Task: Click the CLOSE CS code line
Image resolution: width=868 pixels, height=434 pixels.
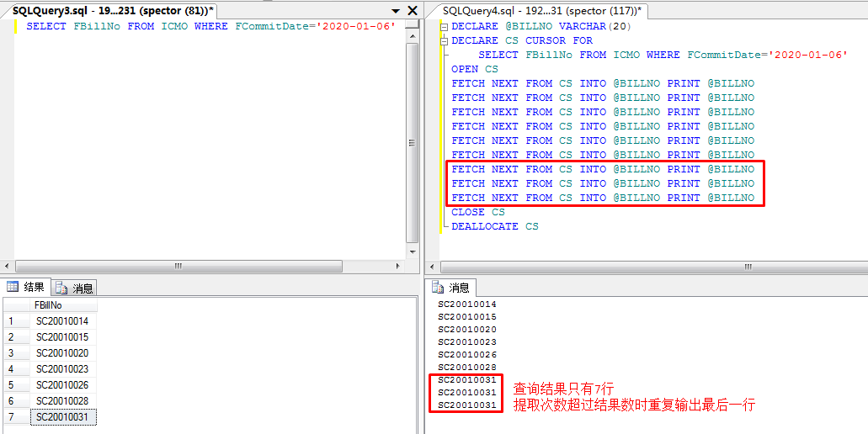Action: [x=478, y=212]
